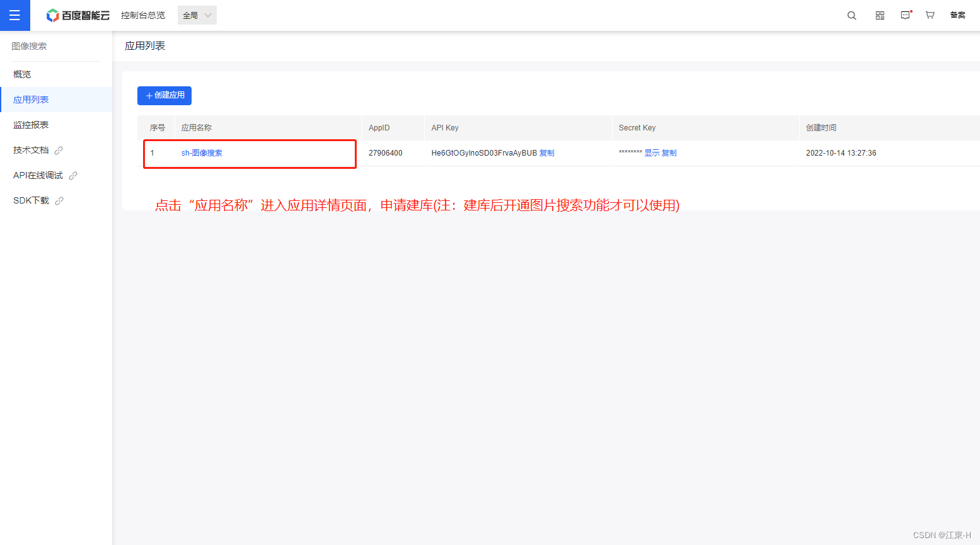Click the link icon beside API在线调试

(x=73, y=176)
